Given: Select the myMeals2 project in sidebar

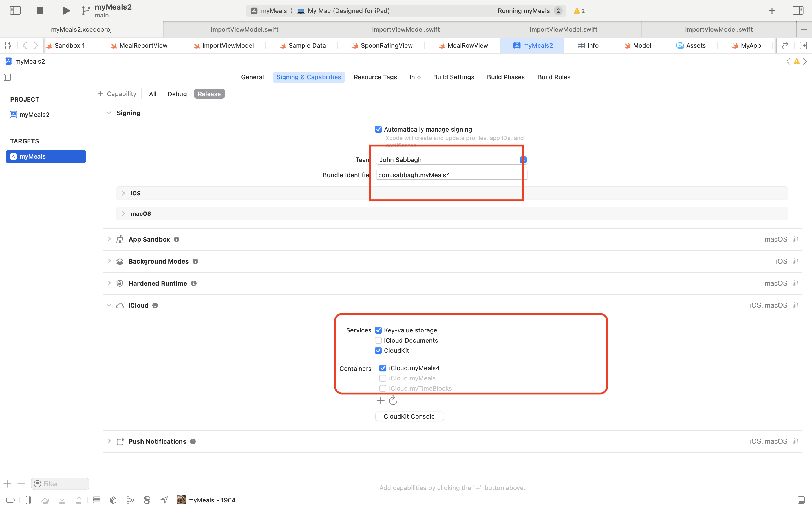Looking at the screenshot, I should point(30,115).
